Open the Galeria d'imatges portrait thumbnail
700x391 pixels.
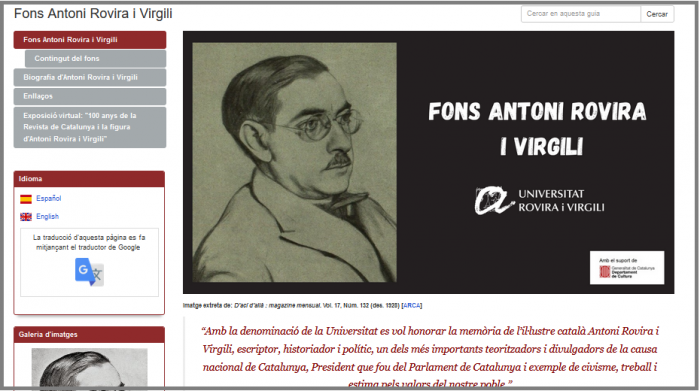pos(89,367)
